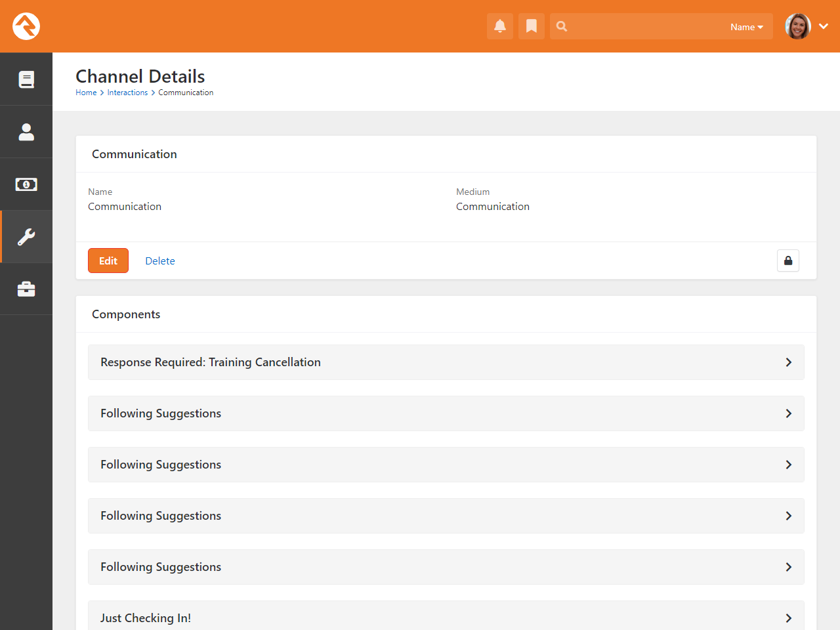Go to Home breadcrumb

tap(86, 93)
